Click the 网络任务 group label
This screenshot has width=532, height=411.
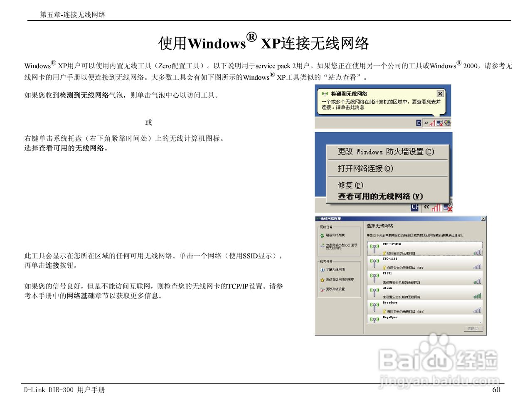(x=326, y=227)
